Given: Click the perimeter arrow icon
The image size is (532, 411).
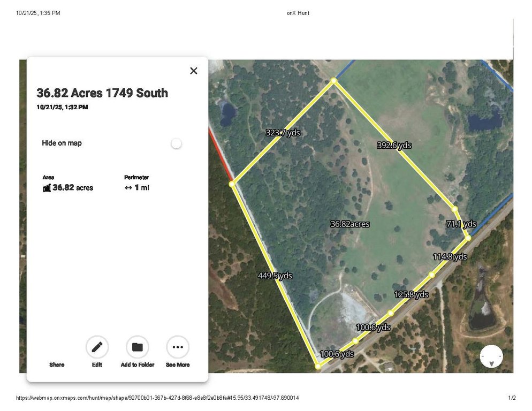Looking at the screenshot, I should click(128, 188).
